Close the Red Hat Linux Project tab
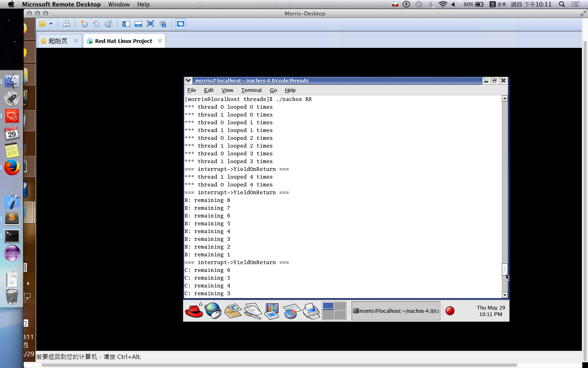The height and width of the screenshot is (368, 588). [x=160, y=41]
